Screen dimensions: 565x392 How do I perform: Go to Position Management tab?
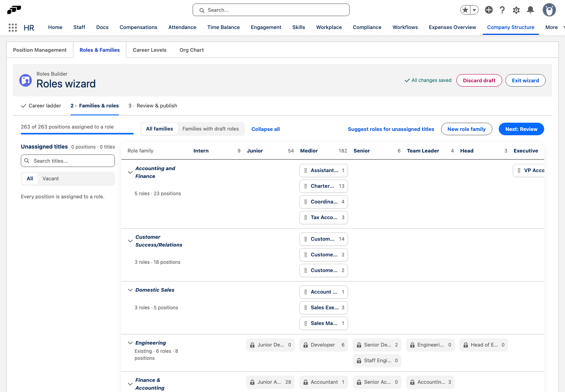[x=40, y=50]
